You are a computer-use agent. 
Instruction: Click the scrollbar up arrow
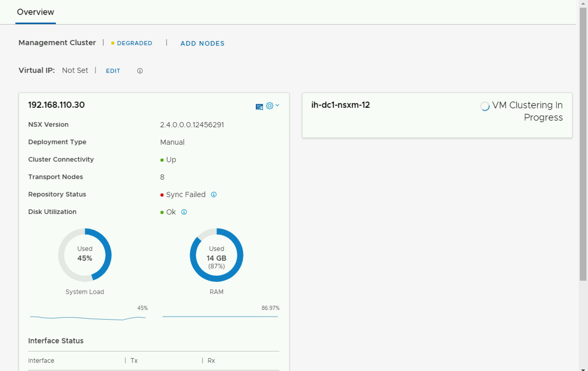pyautogui.click(x=583, y=3)
